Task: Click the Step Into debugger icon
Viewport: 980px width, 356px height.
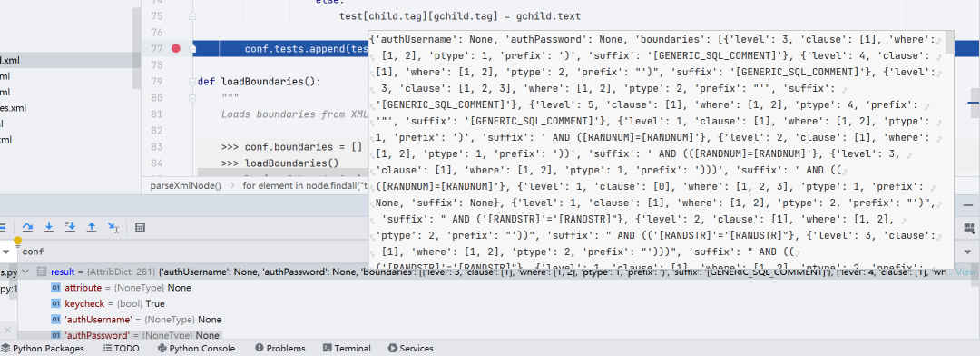Action: click(49, 228)
